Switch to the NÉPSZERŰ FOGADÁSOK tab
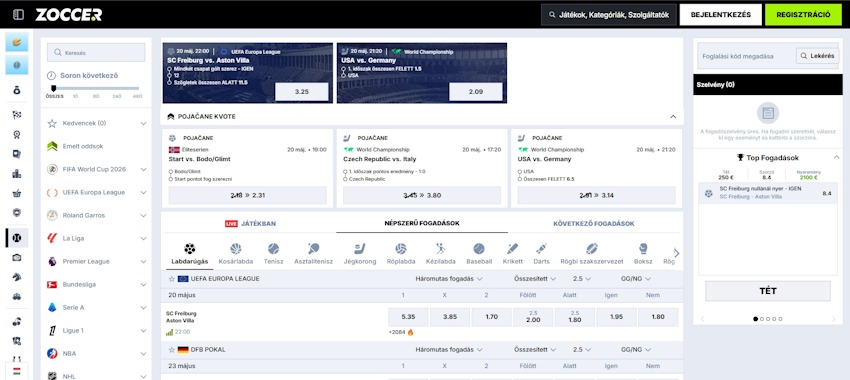Viewport: 850px width, 380px height. coord(422,223)
